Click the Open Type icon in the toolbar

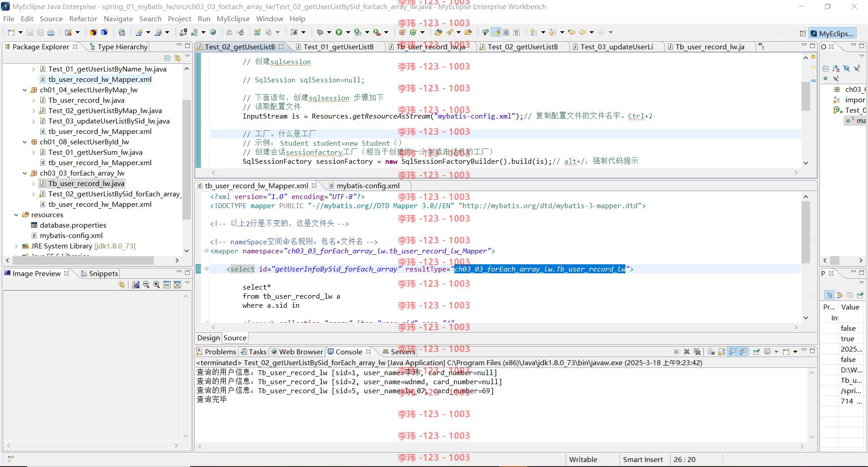click(439, 32)
